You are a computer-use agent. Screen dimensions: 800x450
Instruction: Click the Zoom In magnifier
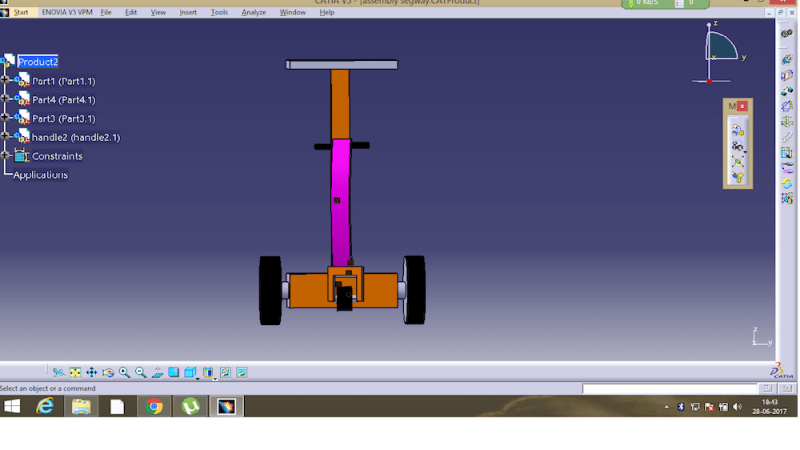coord(124,372)
